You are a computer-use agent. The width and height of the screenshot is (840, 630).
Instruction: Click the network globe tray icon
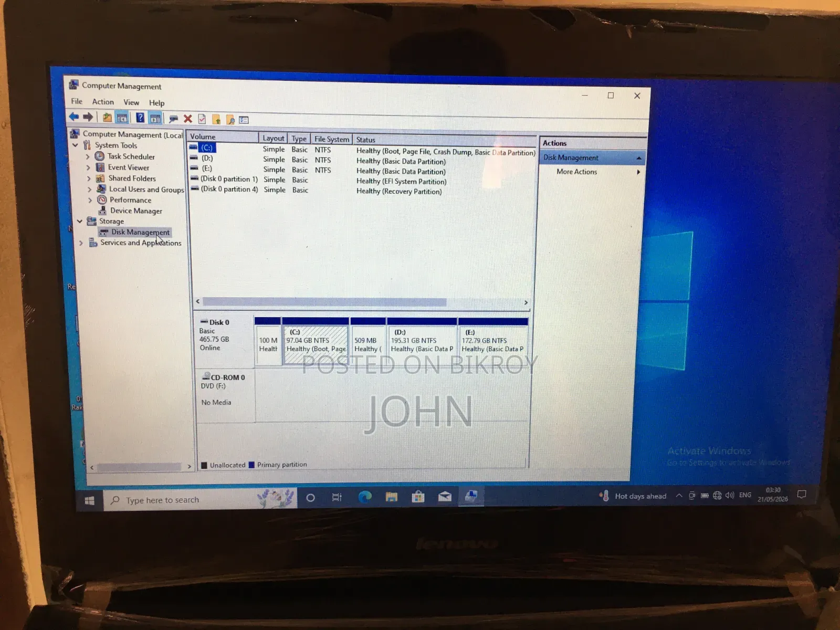[717, 495]
